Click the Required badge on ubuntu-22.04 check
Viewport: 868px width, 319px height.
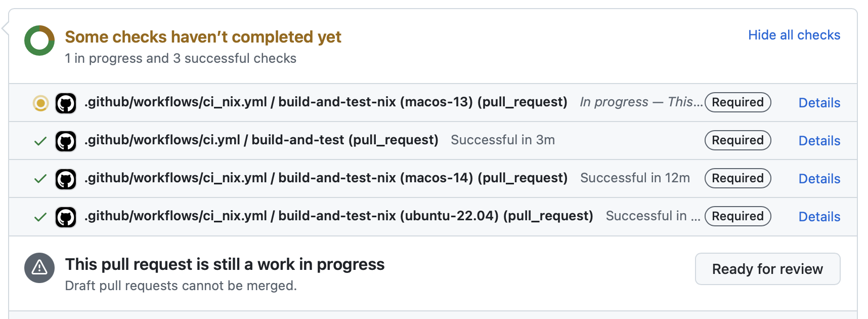click(x=737, y=216)
